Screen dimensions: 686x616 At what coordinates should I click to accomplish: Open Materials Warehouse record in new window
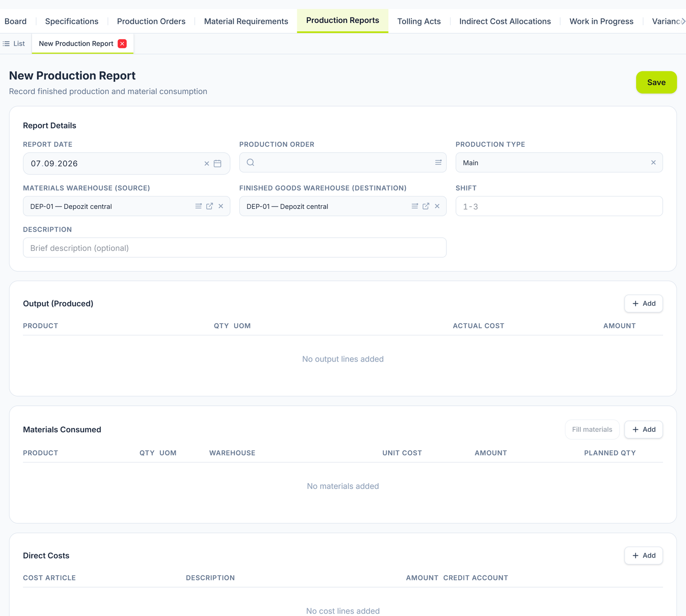tap(209, 206)
